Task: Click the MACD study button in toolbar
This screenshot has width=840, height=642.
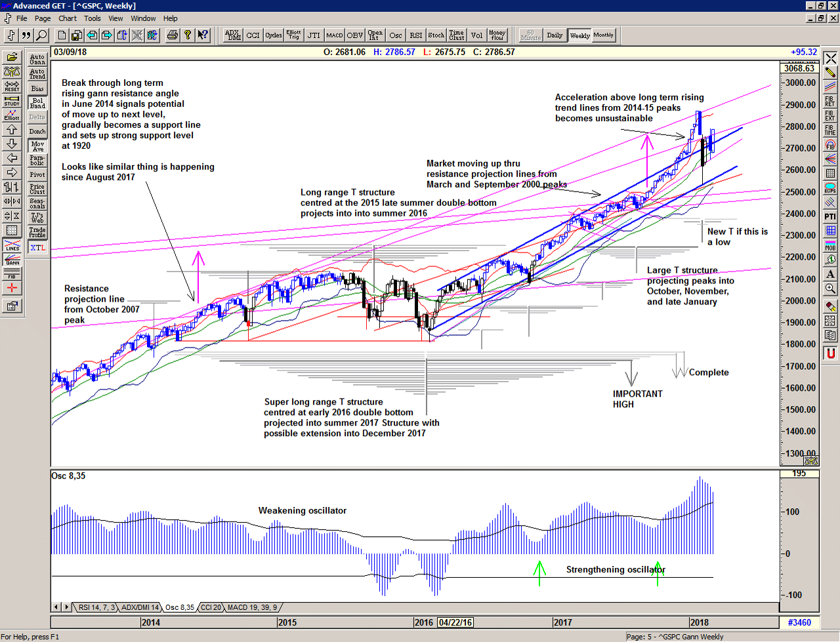Action: (335, 35)
